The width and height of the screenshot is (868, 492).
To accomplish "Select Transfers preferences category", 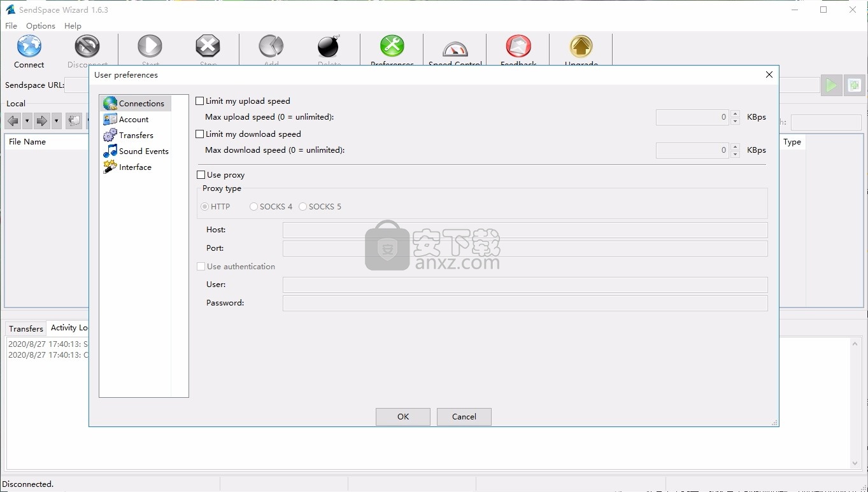I will click(x=129, y=135).
